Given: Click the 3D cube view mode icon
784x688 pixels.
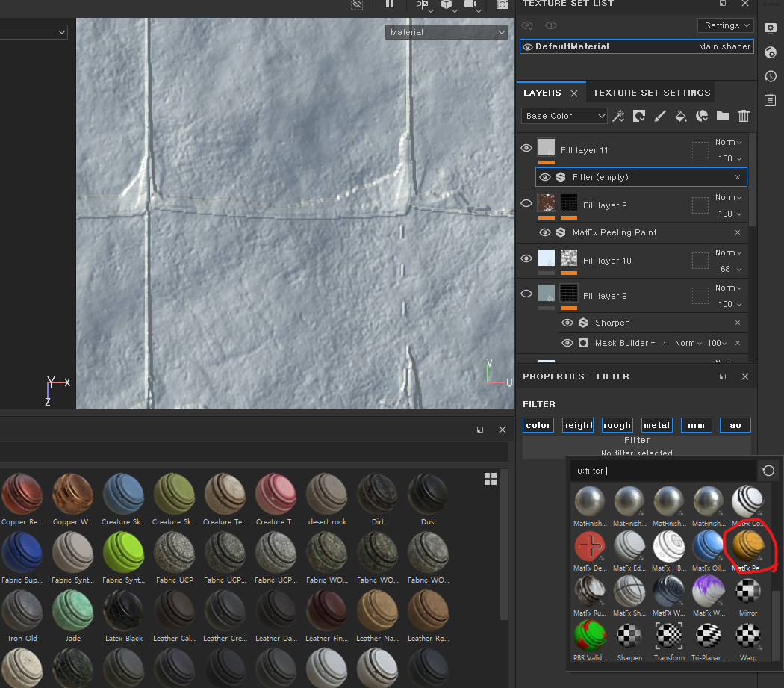Looking at the screenshot, I should (447, 4).
